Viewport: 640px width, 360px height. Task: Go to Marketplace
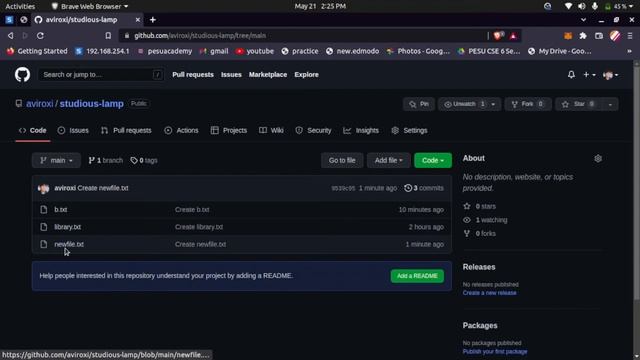268,75
